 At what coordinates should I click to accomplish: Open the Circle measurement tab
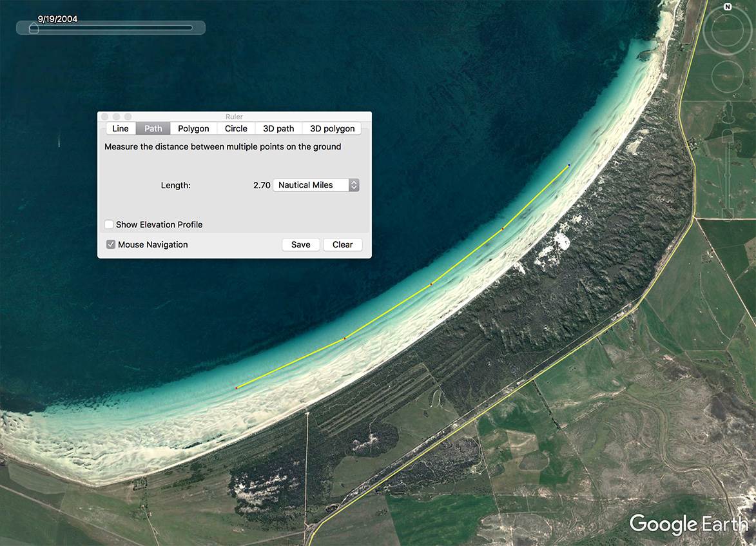click(236, 128)
